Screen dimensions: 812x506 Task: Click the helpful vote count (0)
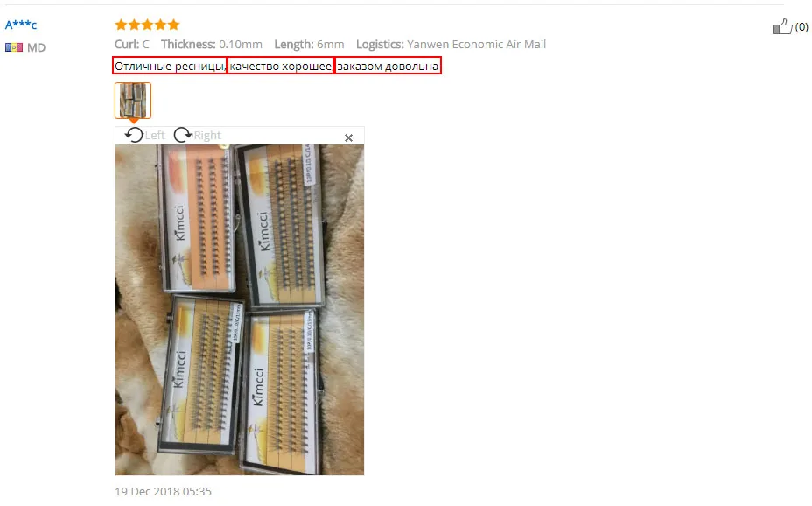point(801,27)
